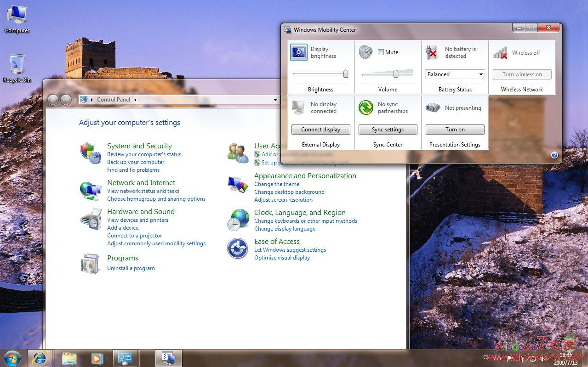Viewport: 588px width, 367px height.
Task: Open Appearance and Personalization category
Action: [x=305, y=175]
